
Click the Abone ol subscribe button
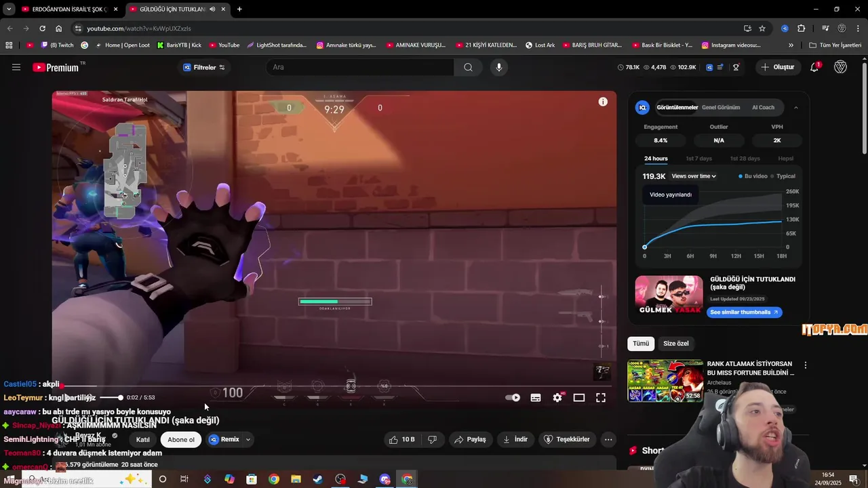pyautogui.click(x=181, y=439)
